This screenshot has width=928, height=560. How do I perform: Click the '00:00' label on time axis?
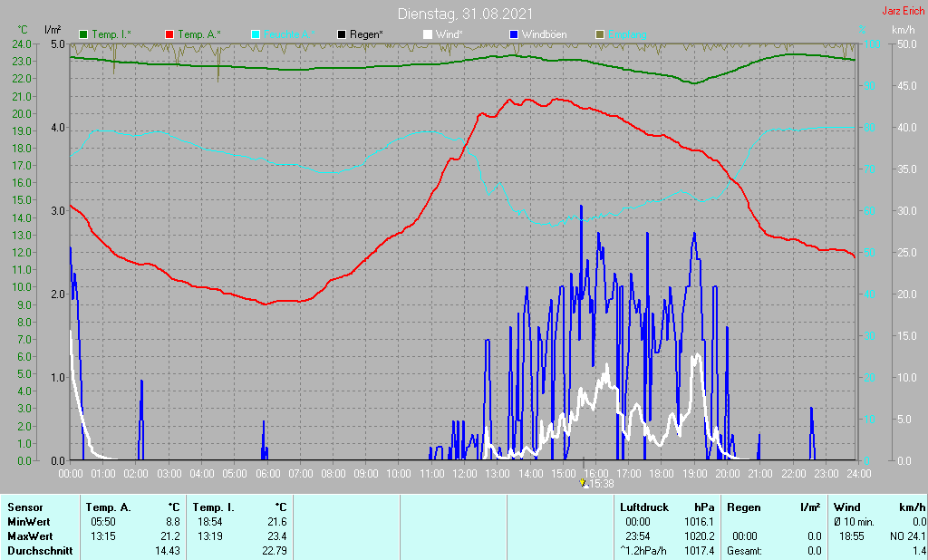[x=71, y=474]
